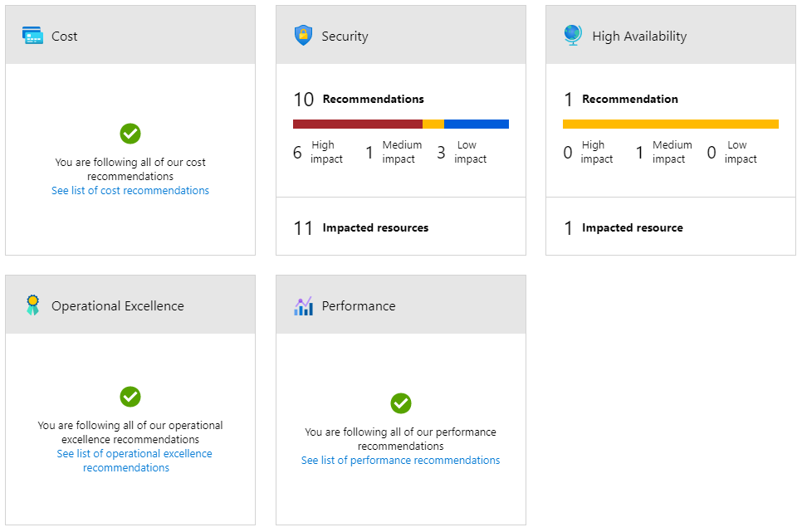Click the green checkmark in Cost tile
The width and height of the screenshot is (802, 532).
pyautogui.click(x=130, y=134)
